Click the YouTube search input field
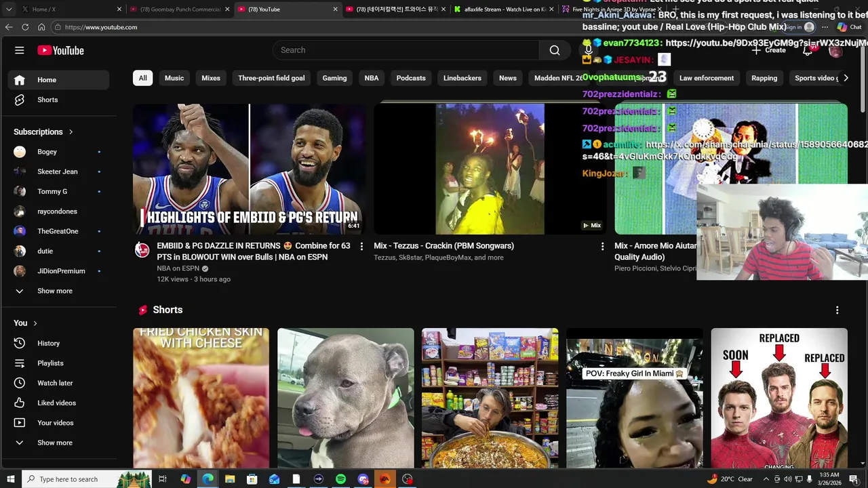This screenshot has width=868, height=488. pos(406,50)
